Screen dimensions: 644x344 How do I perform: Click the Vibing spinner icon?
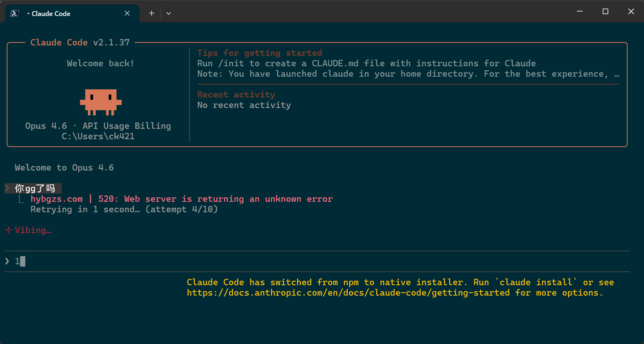tap(8, 230)
